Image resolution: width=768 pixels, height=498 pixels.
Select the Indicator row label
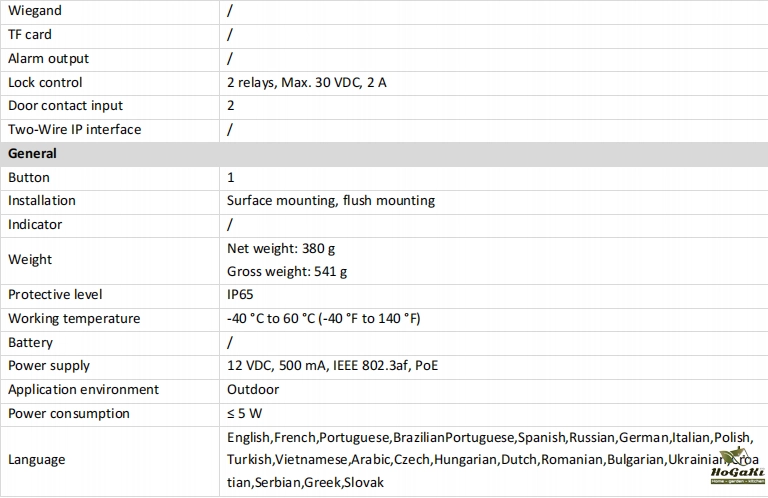[x=35, y=225]
